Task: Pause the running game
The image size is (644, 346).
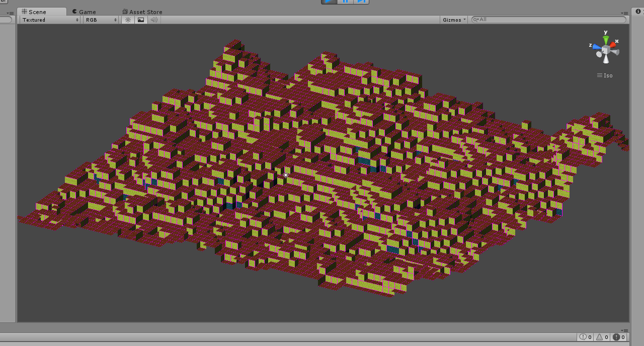Action: pyautogui.click(x=346, y=2)
